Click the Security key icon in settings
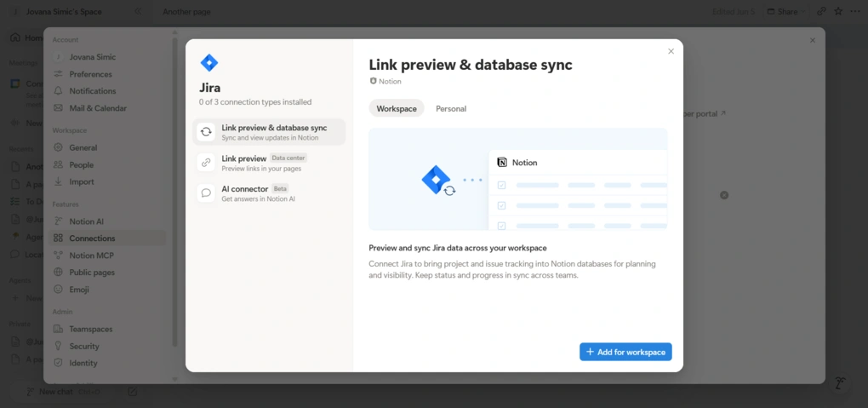This screenshot has height=408, width=868. (x=58, y=346)
